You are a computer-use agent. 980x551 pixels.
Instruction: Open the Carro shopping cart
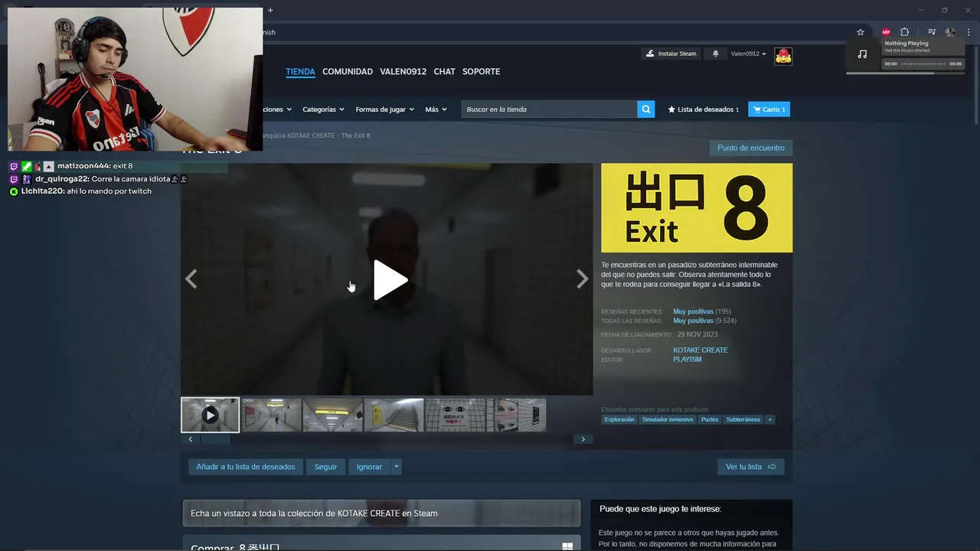769,109
